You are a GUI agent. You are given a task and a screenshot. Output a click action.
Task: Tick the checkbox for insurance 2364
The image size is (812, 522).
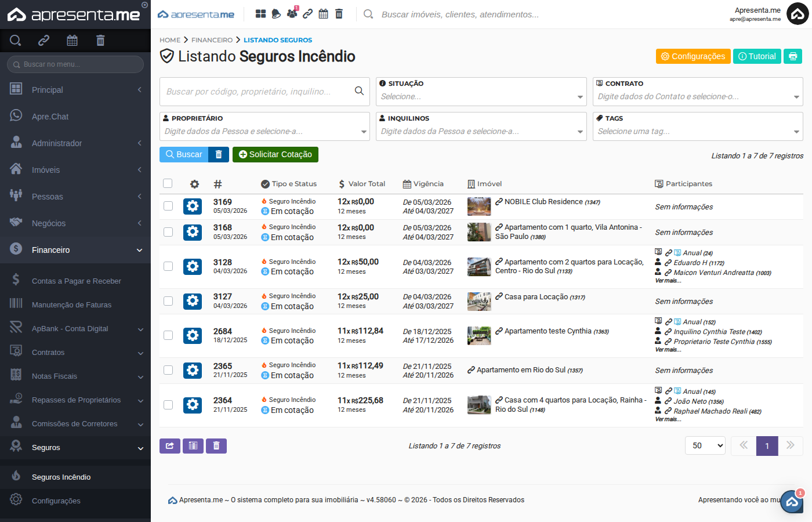pos(168,405)
